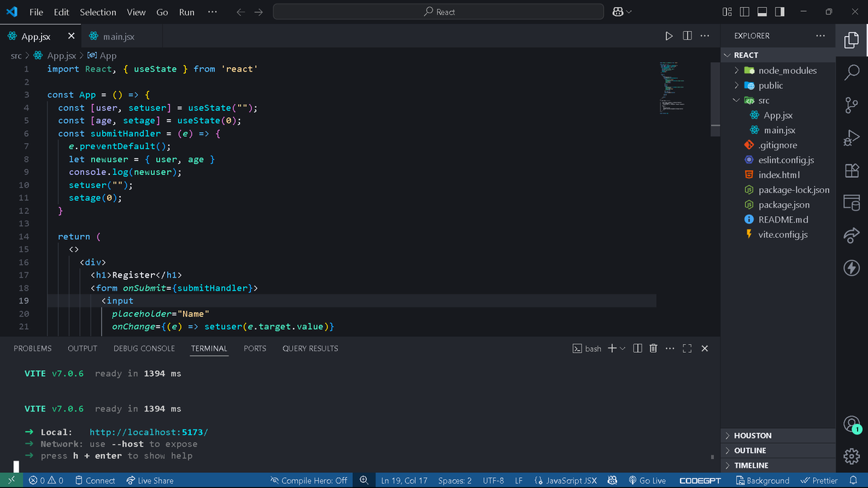Open the database client view icon

click(x=851, y=202)
